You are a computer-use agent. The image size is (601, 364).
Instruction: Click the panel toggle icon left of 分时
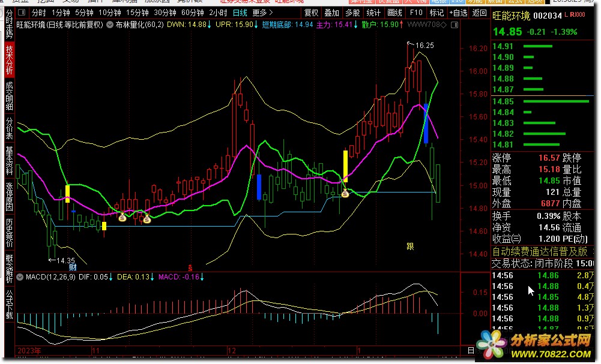23,13
